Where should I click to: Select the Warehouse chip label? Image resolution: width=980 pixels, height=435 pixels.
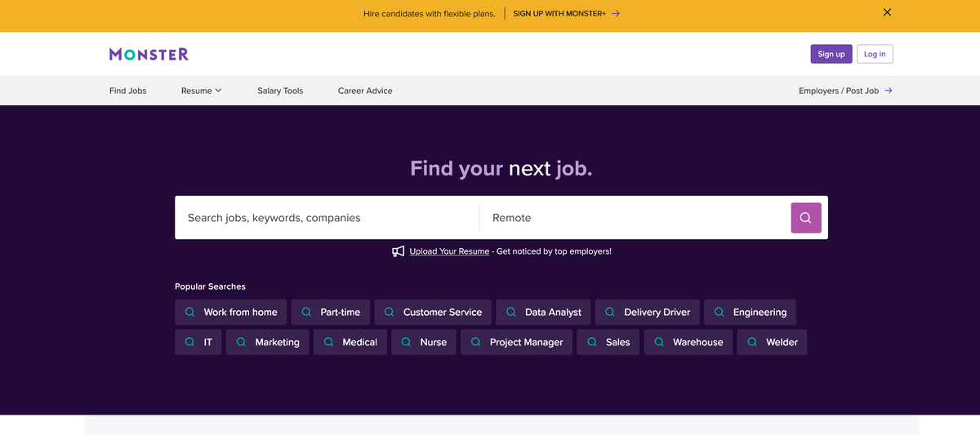[x=697, y=342]
